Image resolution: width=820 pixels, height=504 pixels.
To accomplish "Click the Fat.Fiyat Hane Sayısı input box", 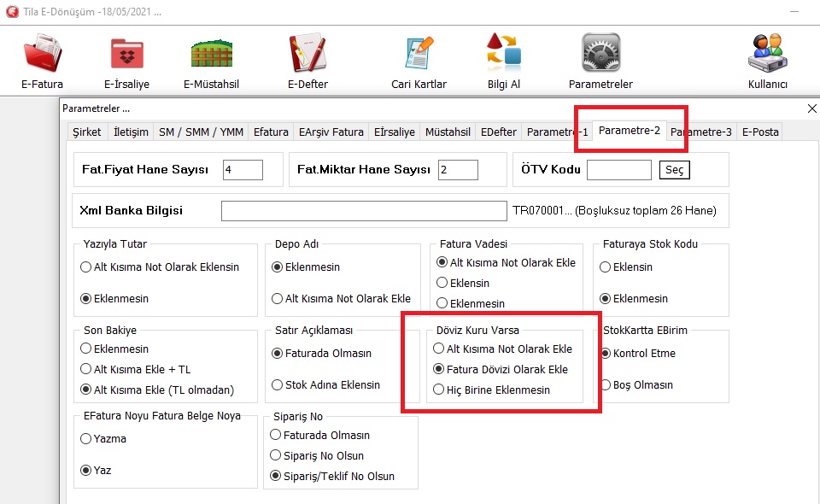I will [x=243, y=170].
